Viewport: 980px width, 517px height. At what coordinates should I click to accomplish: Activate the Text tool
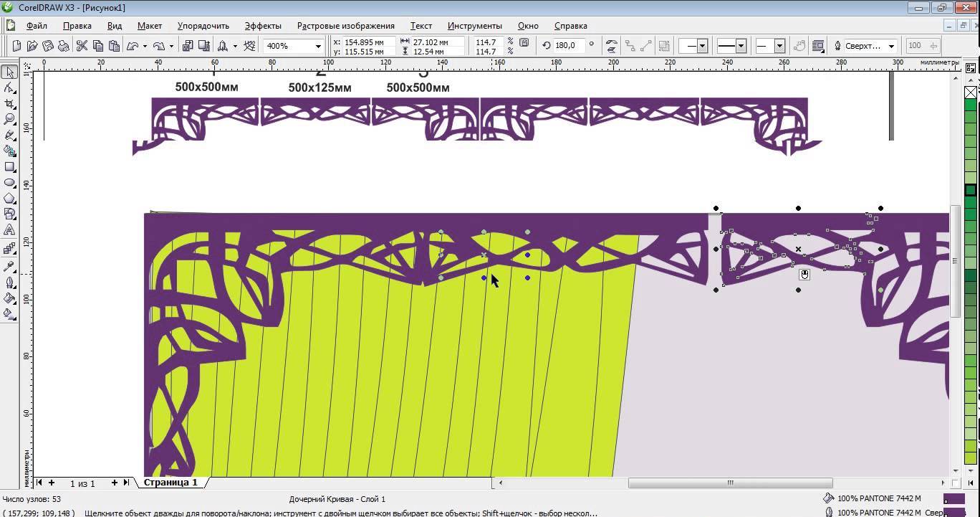pos(9,229)
